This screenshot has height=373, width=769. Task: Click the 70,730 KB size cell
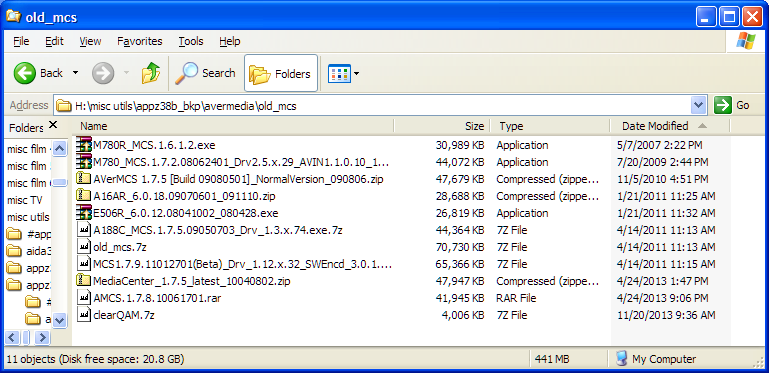point(460,247)
